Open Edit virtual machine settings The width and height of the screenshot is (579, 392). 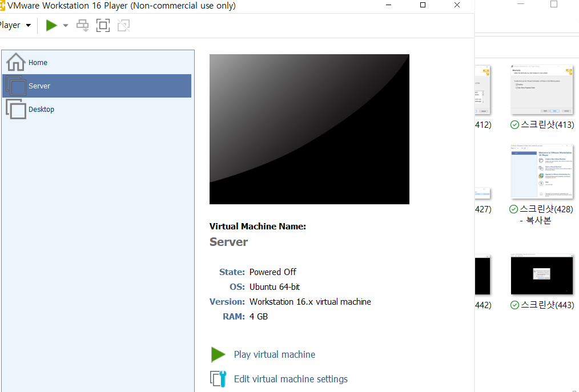(x=291, y=379)
